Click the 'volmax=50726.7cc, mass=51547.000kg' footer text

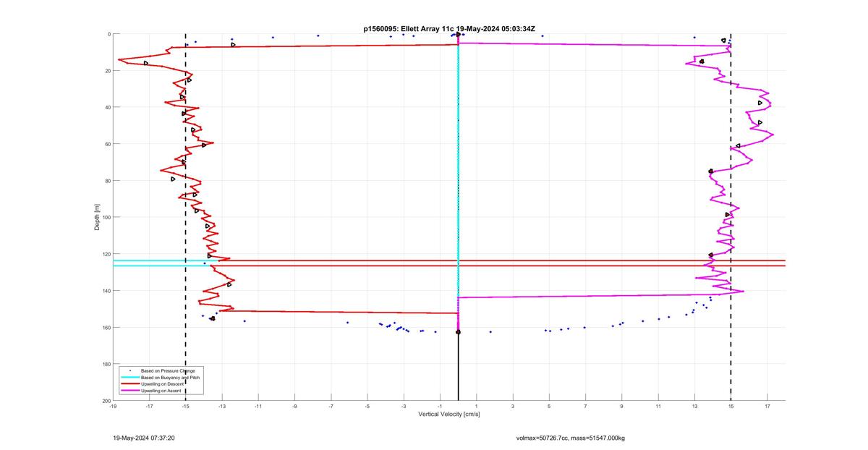click(x=570, y=438)
